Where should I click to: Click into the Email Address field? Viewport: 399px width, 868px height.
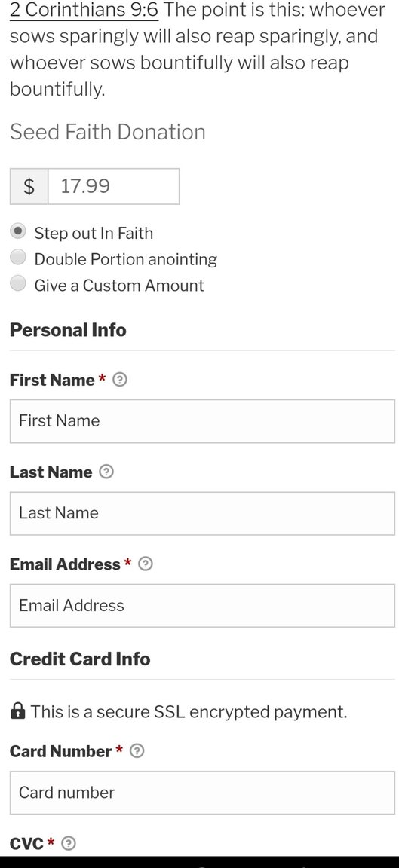coord(202,606)
